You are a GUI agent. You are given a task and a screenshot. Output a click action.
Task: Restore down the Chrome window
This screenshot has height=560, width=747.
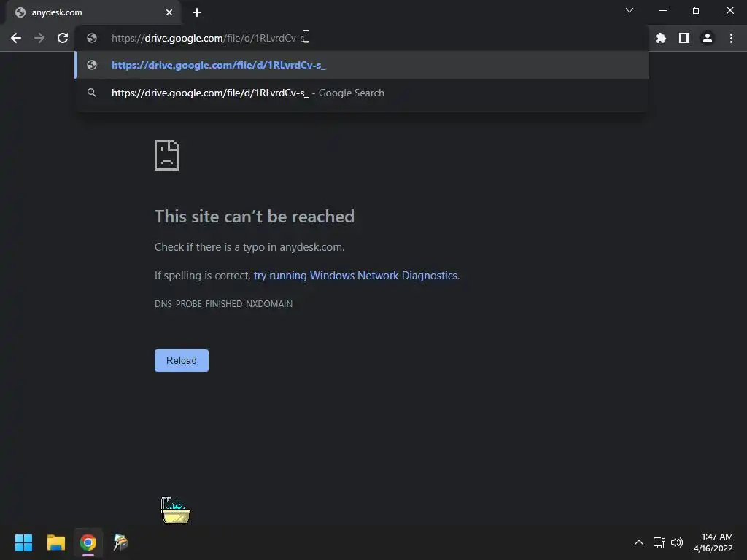pyautogui.click(x=697, y=10)
